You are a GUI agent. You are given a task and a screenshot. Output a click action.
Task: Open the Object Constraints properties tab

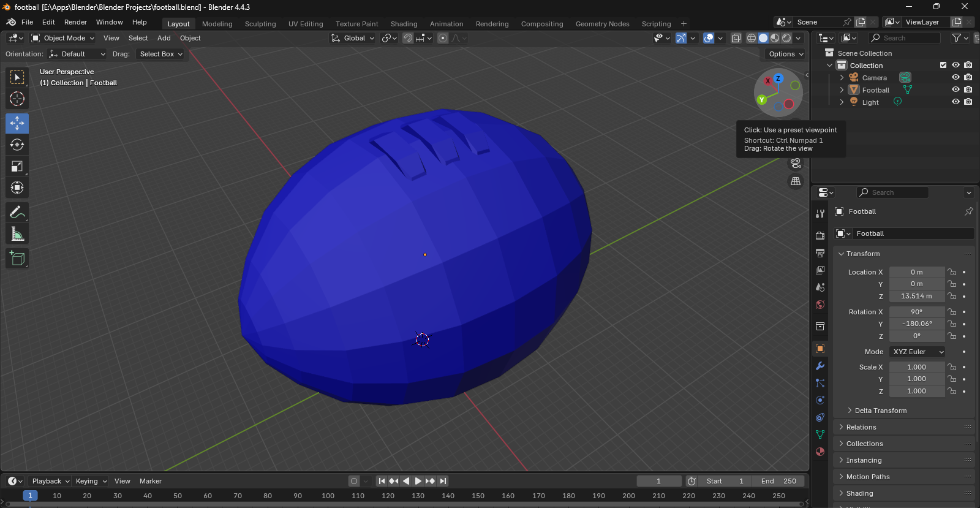coord(820,417)
